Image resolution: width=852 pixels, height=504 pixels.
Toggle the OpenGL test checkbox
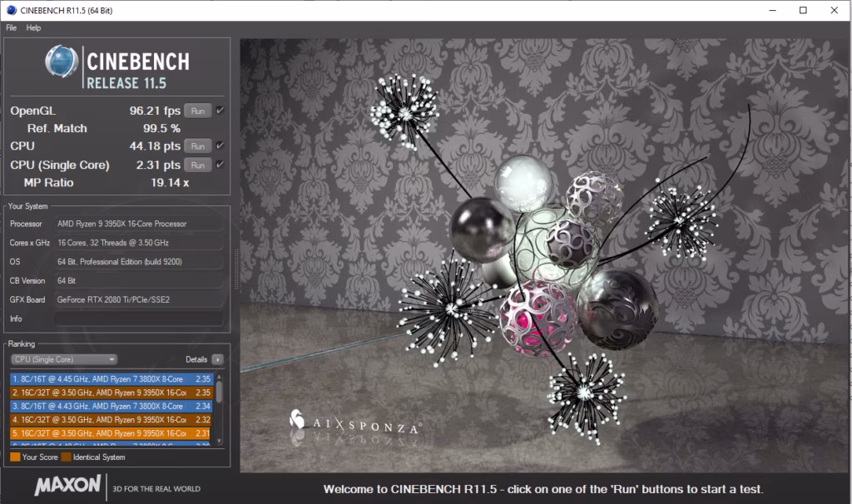[220, 111]
